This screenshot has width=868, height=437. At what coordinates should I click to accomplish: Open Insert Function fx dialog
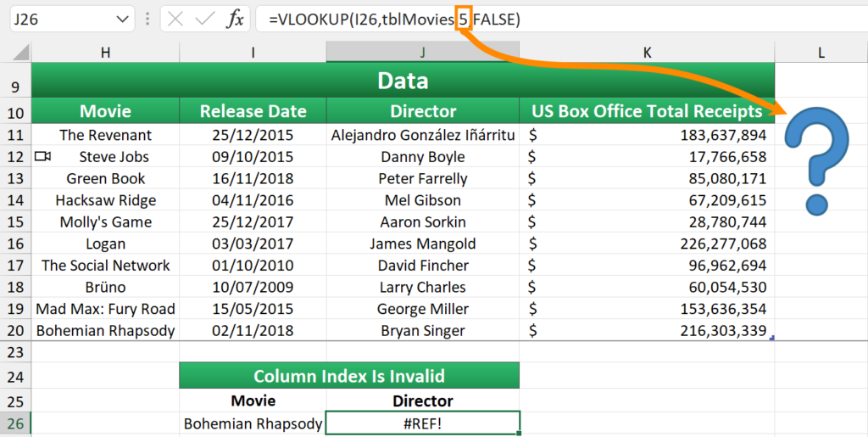[235, 20]
